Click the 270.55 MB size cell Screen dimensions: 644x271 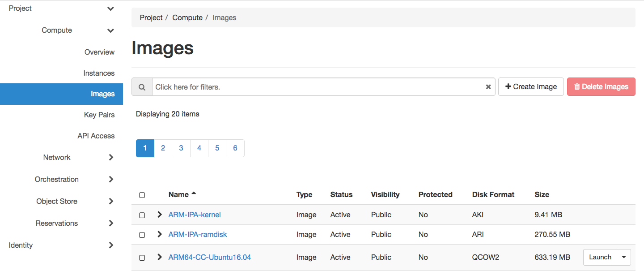(x=552, y=234)
